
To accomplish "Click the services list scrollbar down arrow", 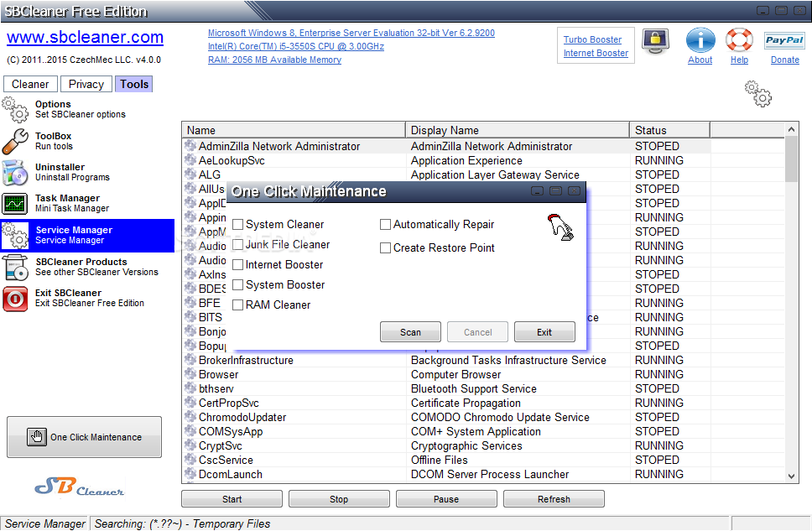I will point(791,476).
